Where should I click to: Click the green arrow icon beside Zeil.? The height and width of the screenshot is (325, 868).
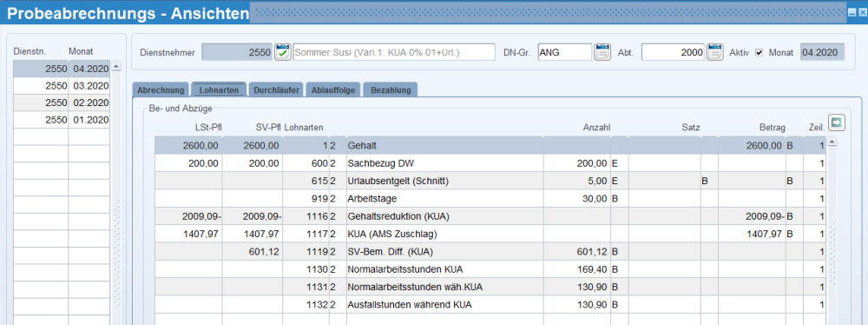click(x=836, y=123)
